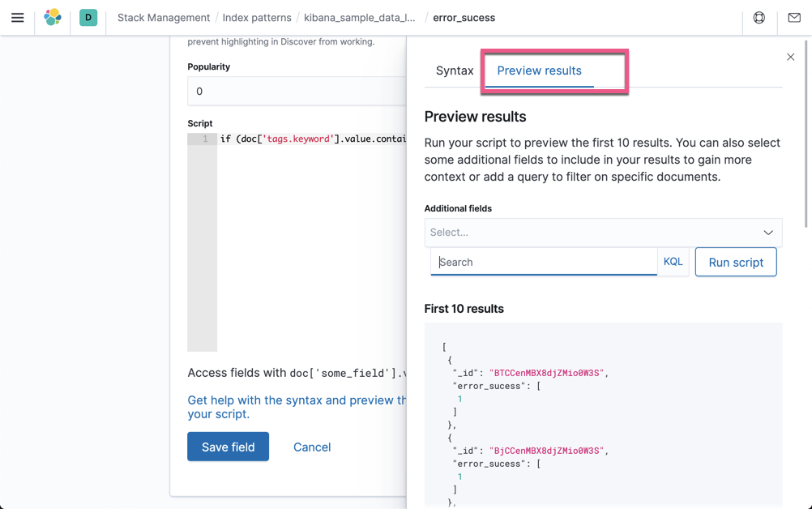Navigate to Stack Management via breadcrumb
812x509 pixels.
pyautogui.click(x=165, y=17)
